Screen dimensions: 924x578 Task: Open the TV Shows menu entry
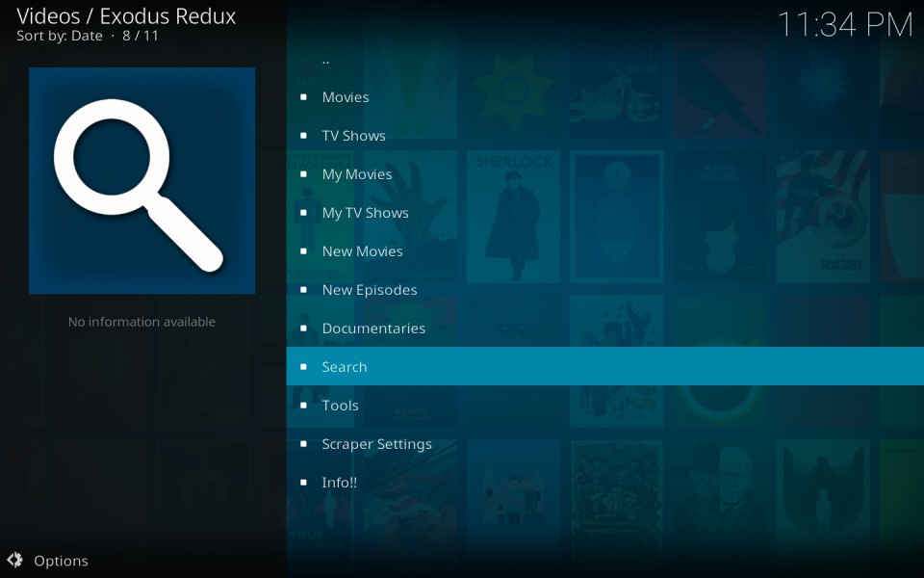[605, 136]
